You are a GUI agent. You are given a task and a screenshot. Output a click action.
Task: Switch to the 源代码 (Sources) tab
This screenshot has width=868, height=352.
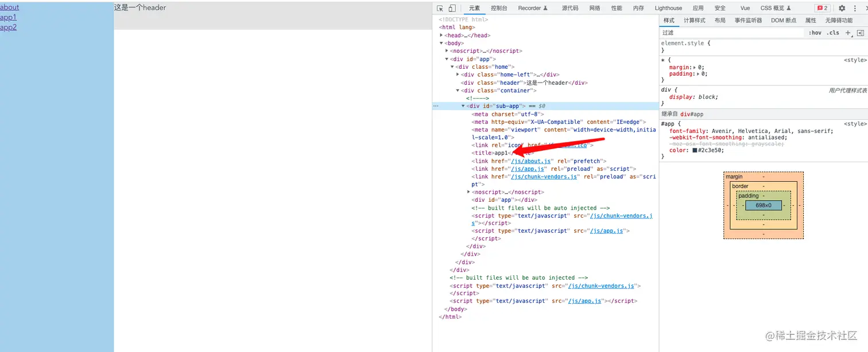click(x=570, y=8)
